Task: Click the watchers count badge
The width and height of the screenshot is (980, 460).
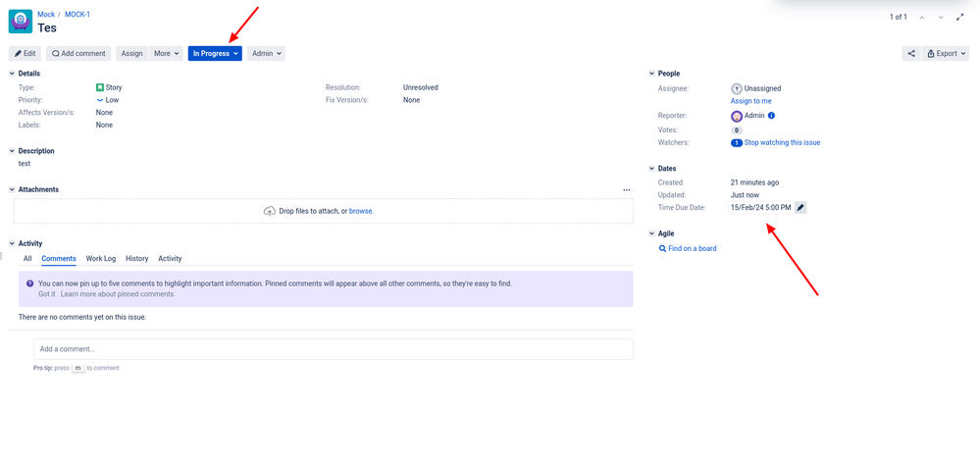Action: [737, 143]
